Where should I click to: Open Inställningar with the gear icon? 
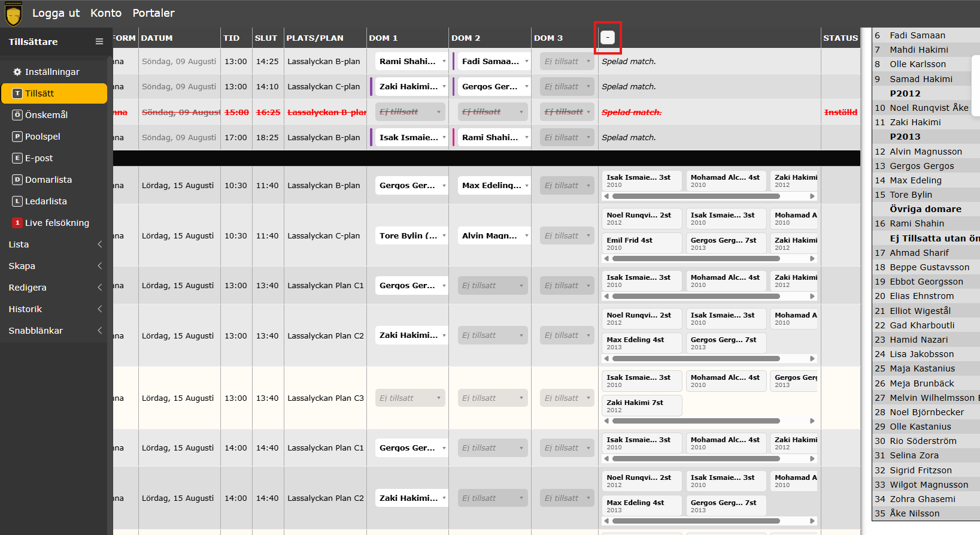[17, 72]
